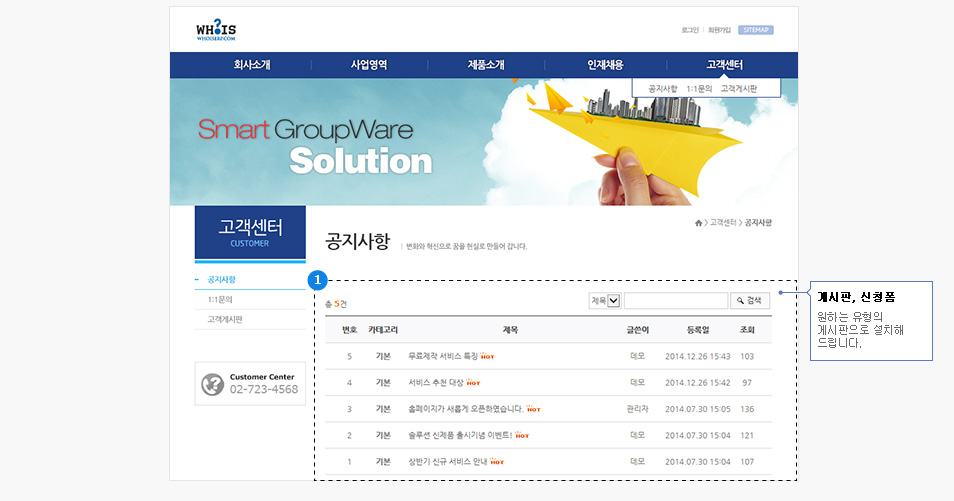The height and width of the screenshot is (501, 954).
Task: Open the 제목 search filter dropdown
Action: 605,300
